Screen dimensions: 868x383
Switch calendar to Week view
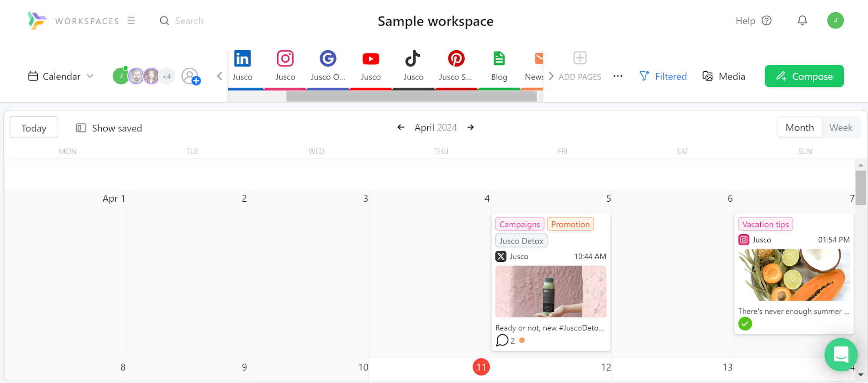[x=841, y=128]
